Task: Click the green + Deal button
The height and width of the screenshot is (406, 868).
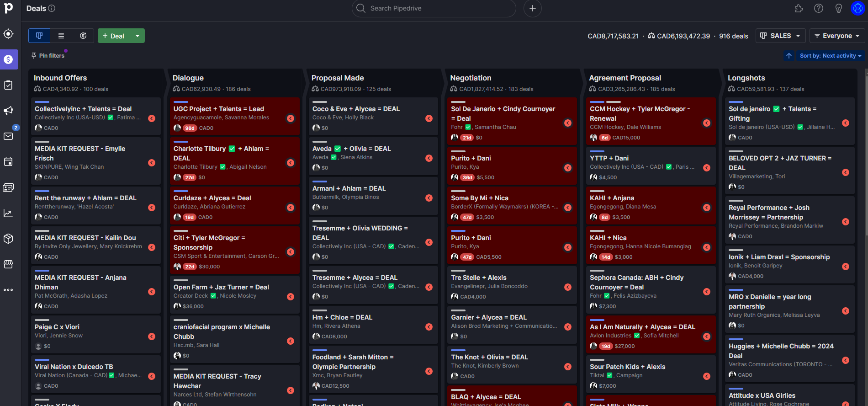Action: [x=114, y=36]
